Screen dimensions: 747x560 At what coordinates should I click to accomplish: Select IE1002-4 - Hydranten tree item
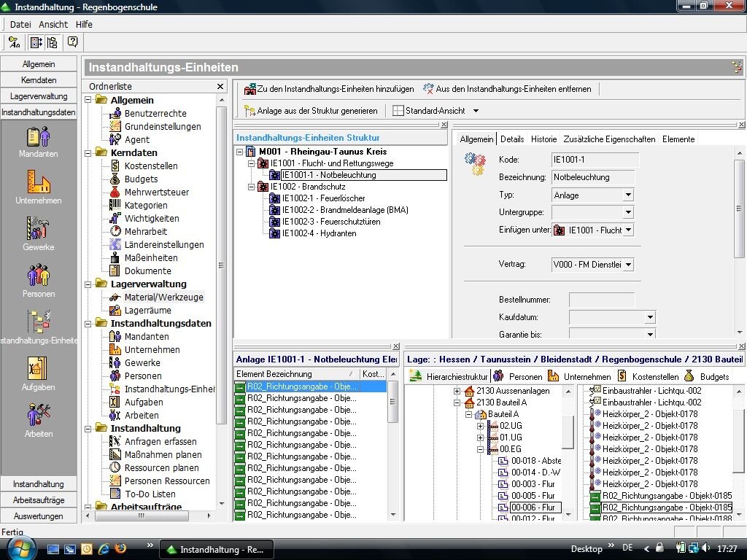pos(319,233)
